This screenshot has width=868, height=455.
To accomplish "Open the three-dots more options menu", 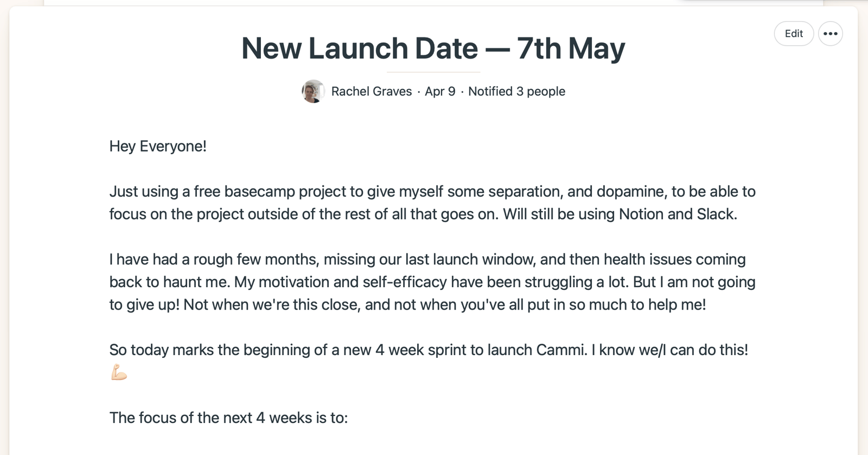I will point(830,34).
